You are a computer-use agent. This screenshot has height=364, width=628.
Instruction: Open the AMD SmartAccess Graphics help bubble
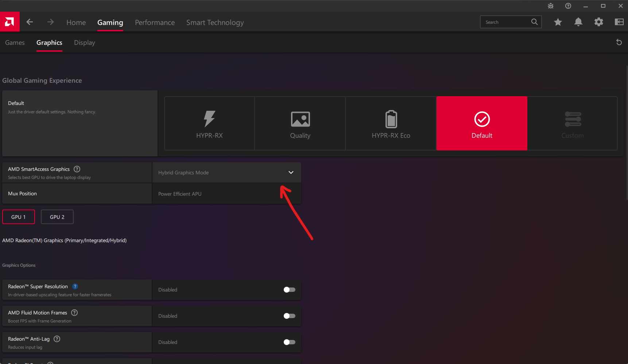coord(77,169)
